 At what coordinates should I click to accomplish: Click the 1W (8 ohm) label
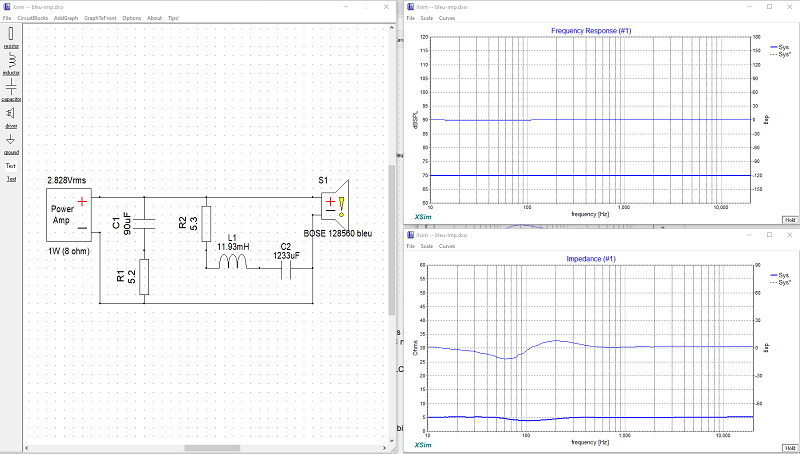coord(69,251)
